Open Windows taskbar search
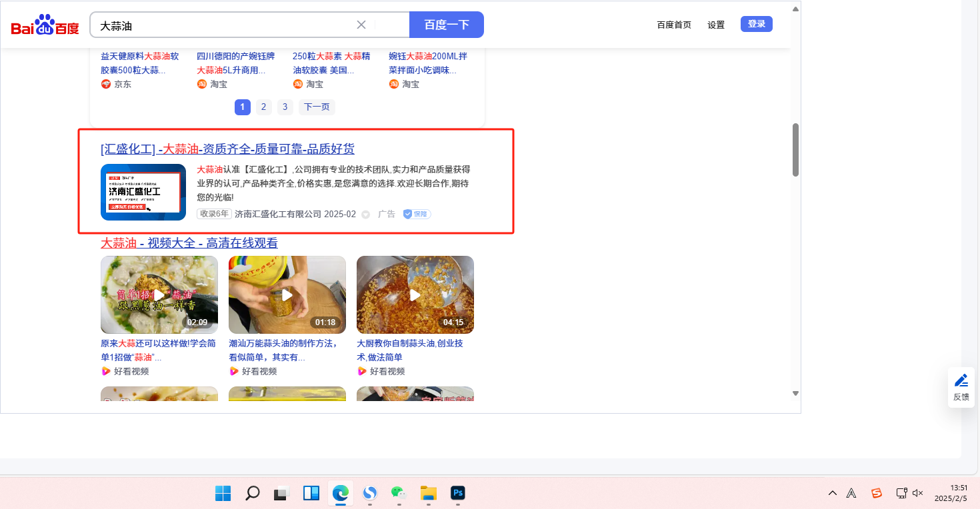Screen dimensions: 980x509 tap(252, 493)
